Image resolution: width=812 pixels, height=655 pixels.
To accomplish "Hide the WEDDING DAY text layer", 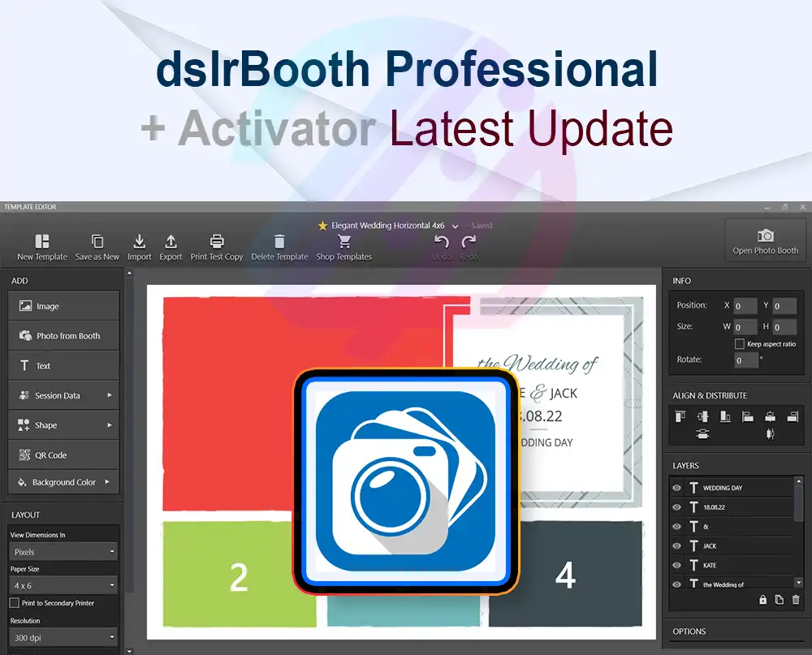I will (x=676, y=488).
